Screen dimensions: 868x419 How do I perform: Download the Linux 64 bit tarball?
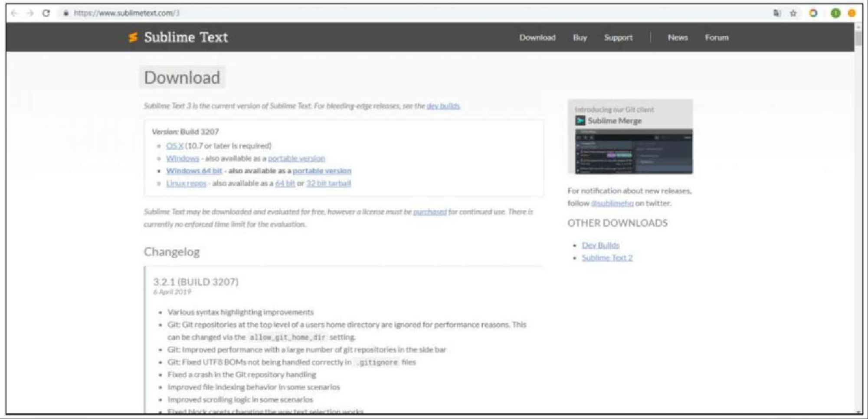point(285,183)
